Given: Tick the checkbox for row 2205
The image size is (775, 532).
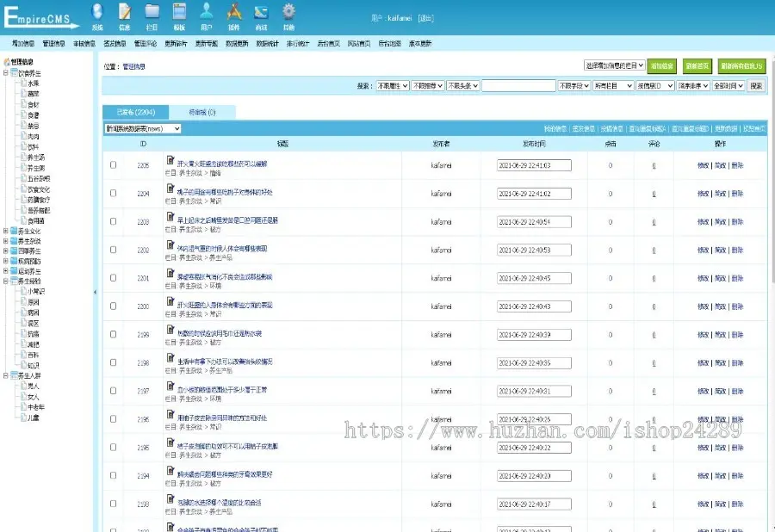Looking at the screenshot, I should coord(113,165).
